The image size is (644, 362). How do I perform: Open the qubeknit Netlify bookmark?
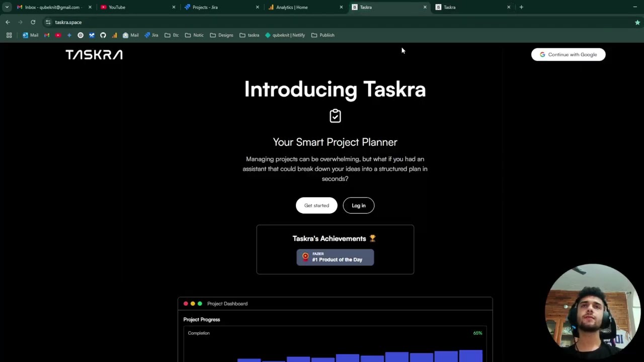(x=285, y=35)
